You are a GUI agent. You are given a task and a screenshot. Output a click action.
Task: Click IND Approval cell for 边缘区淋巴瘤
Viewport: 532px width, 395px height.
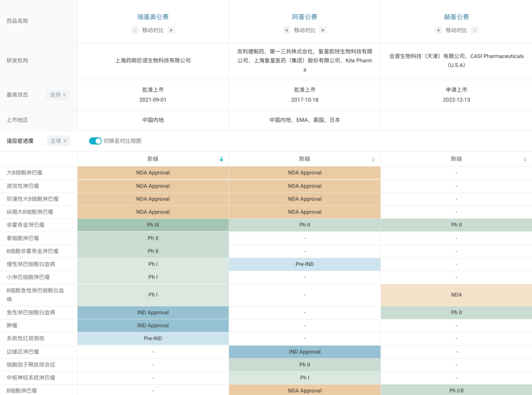coord(305,352)
